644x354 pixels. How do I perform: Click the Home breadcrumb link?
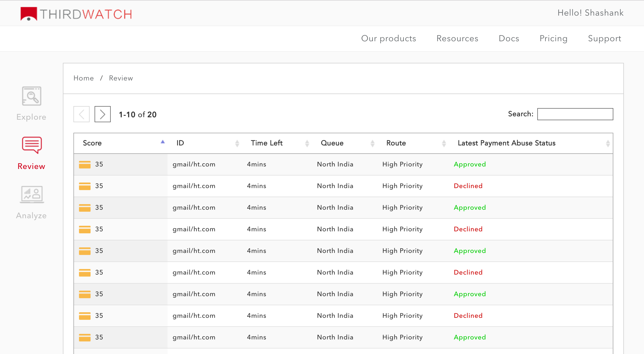point(84,78)
